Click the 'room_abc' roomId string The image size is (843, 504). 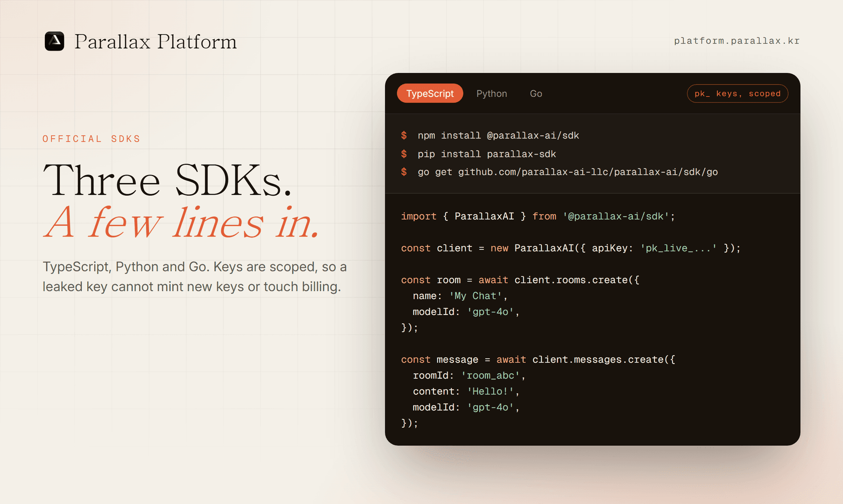coord(490,376)
